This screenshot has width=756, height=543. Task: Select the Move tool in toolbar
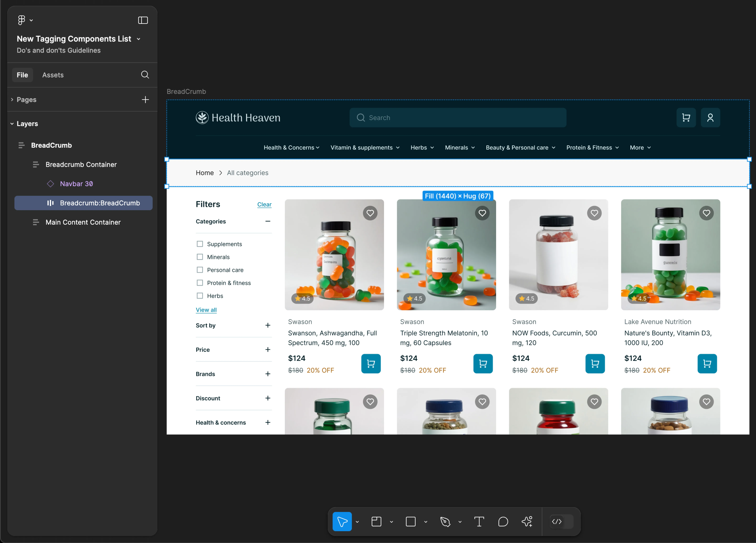tap(342, 522)
